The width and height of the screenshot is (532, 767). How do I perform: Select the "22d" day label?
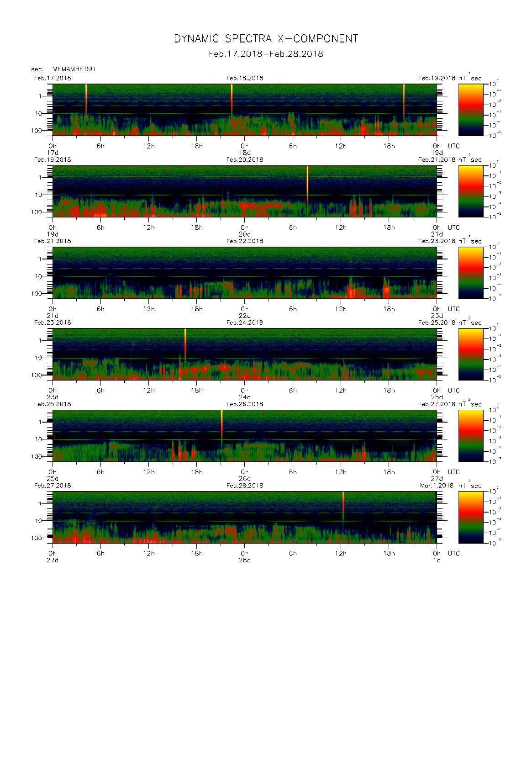pos(245,316)
